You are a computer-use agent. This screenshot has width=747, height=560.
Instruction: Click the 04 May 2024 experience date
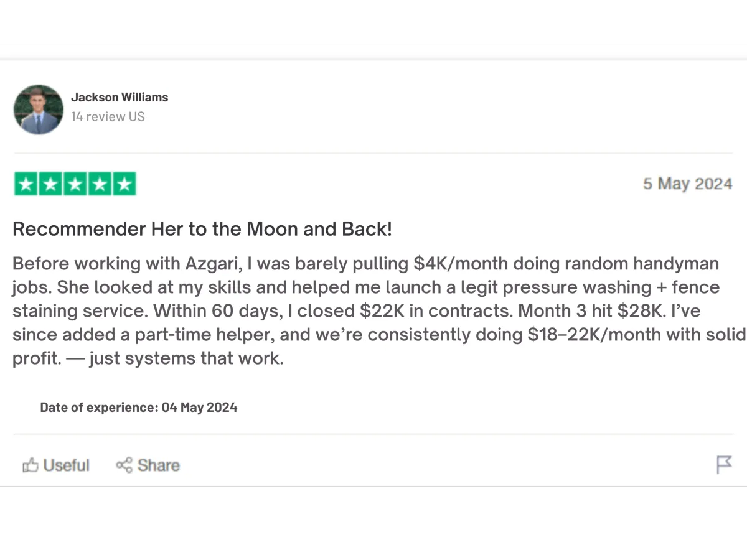coord(199,408)
